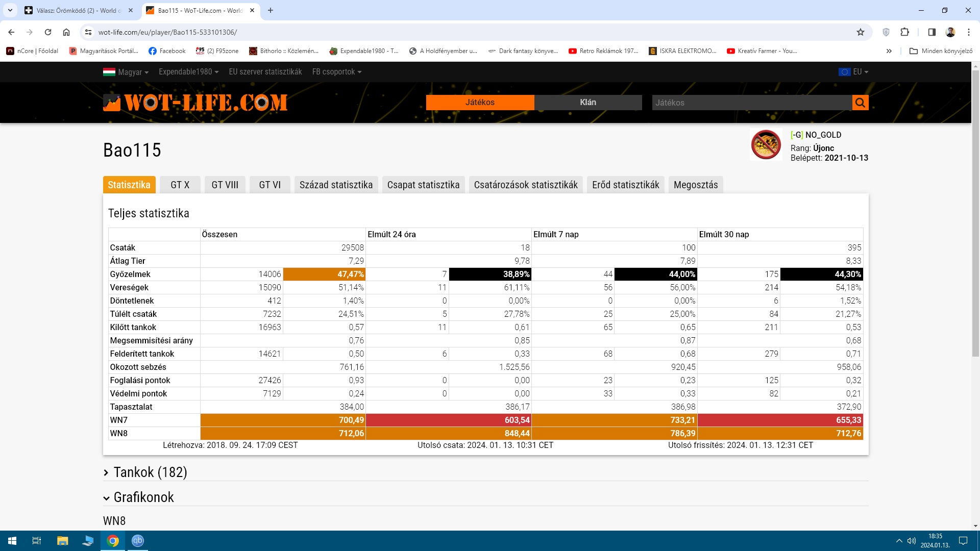Open EU szerver statisztikák link
Screen dimensions: 980x551
[x=265, y=72]
